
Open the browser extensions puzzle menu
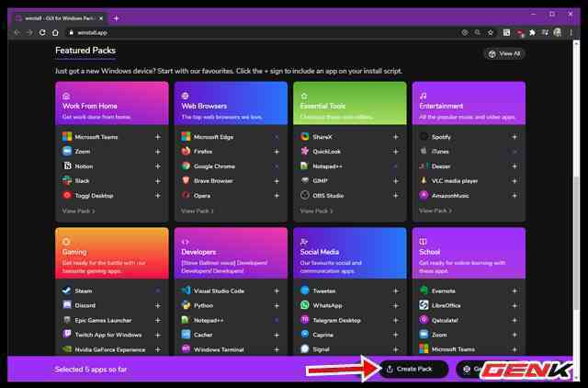pyautogui.click(x=532, y=33)
